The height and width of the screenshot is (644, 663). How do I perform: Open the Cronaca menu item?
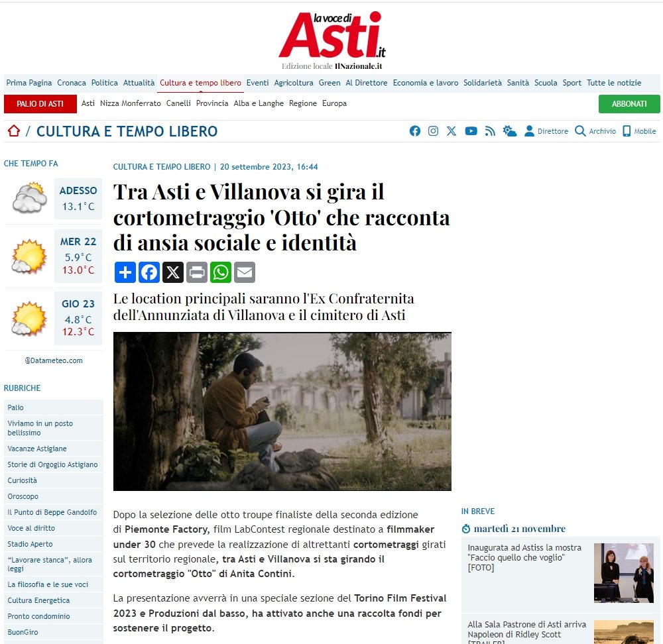click(x=71, y=83)
